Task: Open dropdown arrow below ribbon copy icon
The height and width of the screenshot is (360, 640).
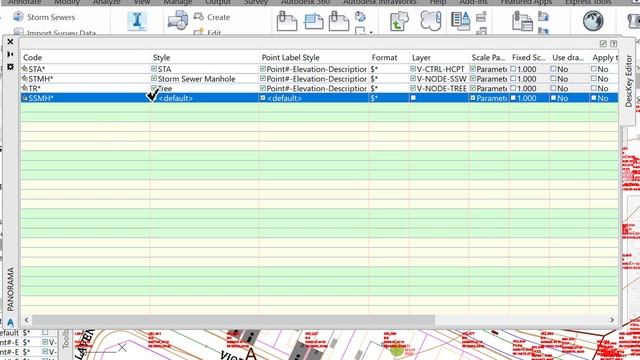Action: coord(371,32)
